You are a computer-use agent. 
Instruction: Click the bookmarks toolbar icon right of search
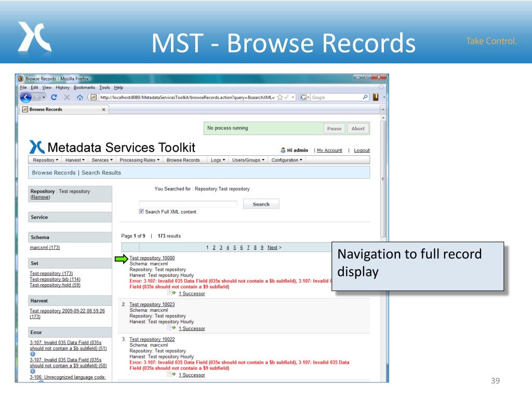pos(376,97)
